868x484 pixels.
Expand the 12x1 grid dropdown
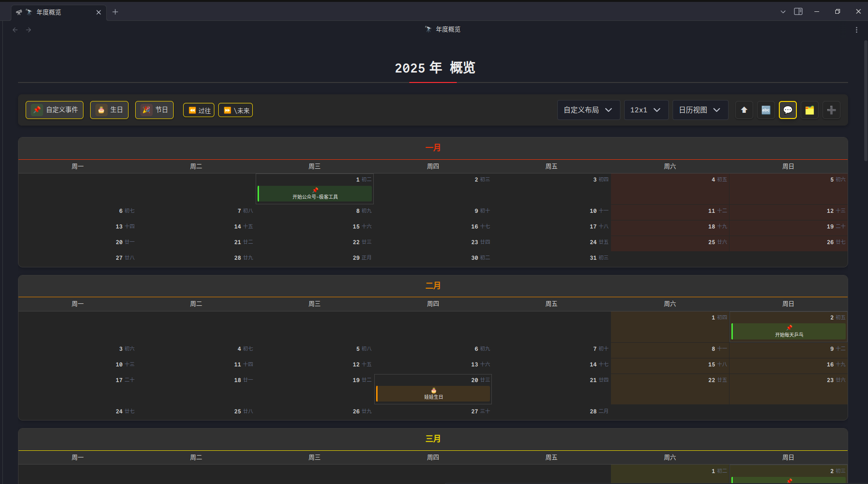coord(646,110)
